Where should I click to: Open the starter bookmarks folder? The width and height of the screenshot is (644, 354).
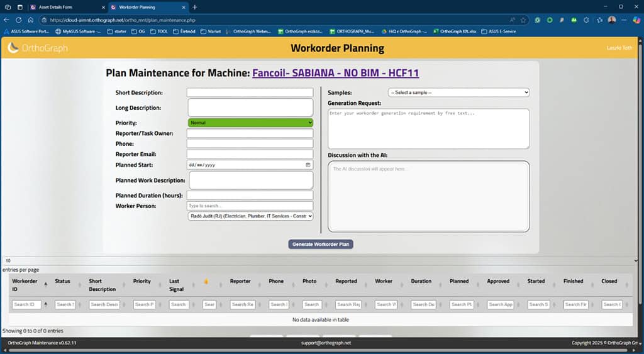coord(116,31)
